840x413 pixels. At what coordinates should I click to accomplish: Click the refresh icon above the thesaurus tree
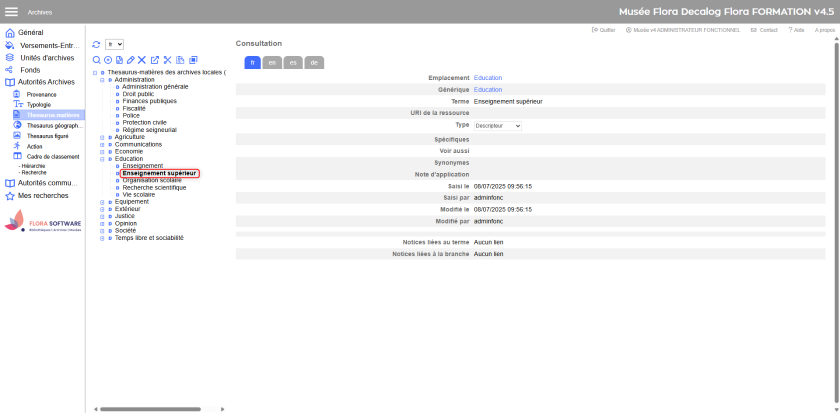pos(96,45)
